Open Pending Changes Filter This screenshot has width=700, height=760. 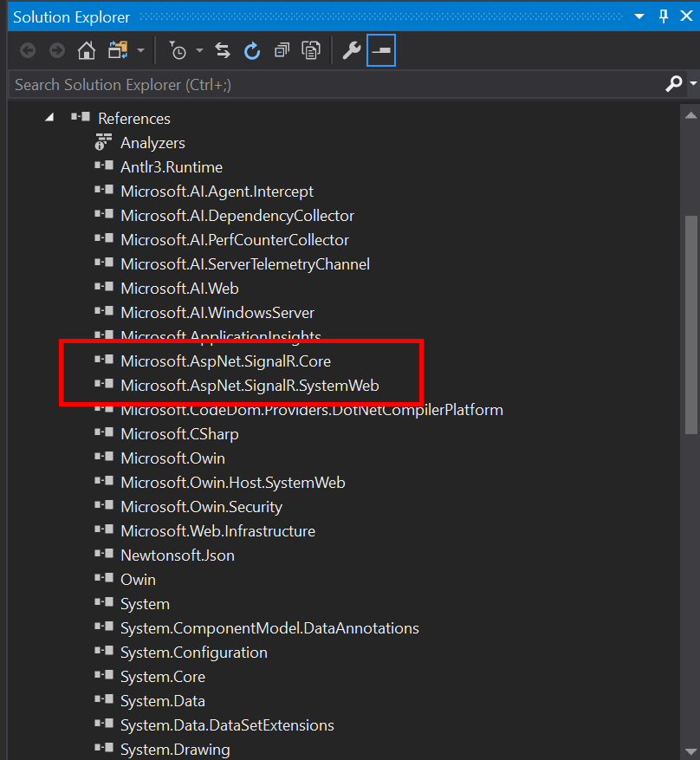tap(178, 50)
